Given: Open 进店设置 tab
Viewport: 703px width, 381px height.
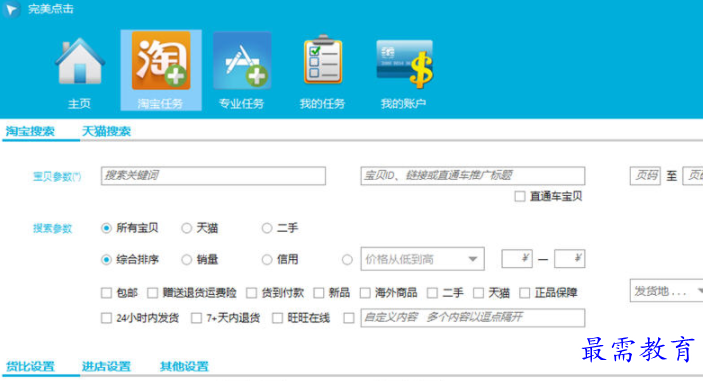Looking at the screenshot, I should pyautogui.click(x=106, y=366).
